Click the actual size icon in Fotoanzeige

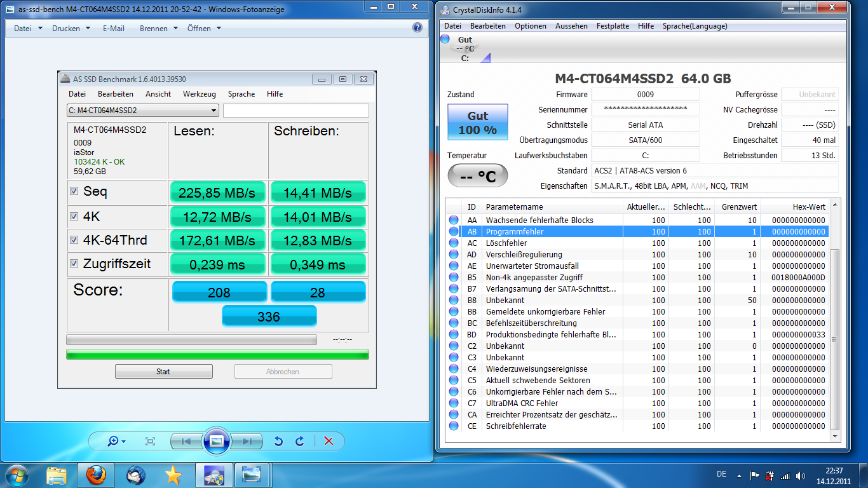click(x=150, y=441)
